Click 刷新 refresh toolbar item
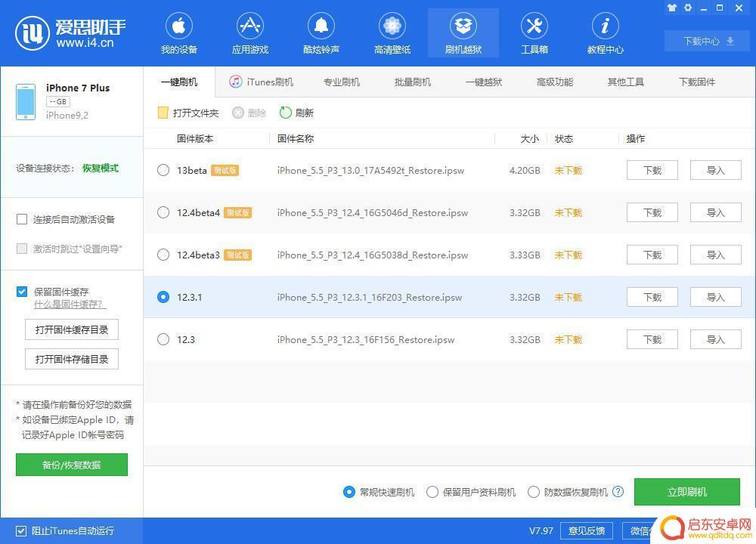Image resolution: width=756 pixels, height=544 pixels. (296, 113)
